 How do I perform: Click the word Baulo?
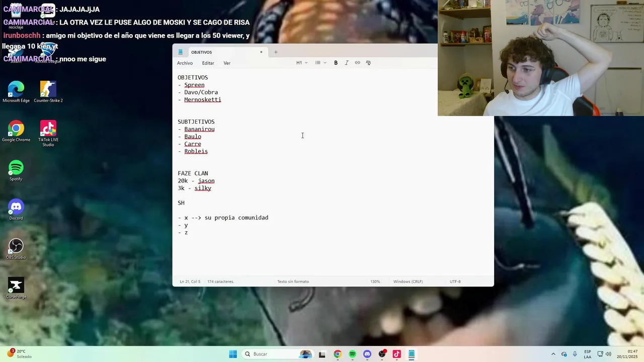coord(193,137)
